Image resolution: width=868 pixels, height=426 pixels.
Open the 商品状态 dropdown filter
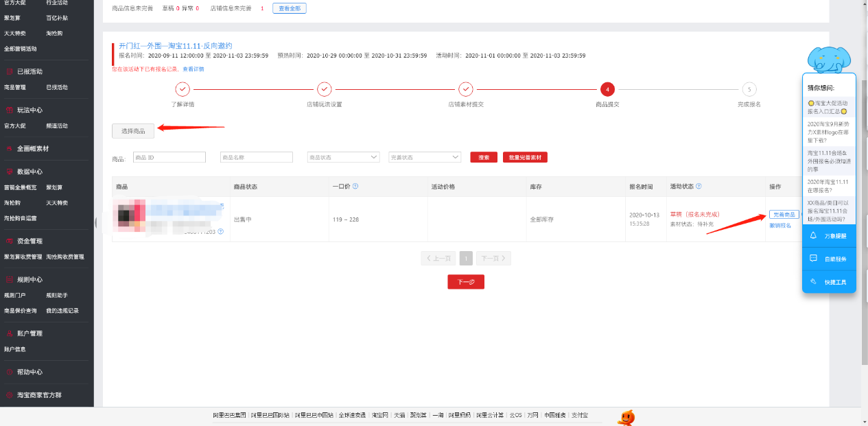(x=344, y=157)
